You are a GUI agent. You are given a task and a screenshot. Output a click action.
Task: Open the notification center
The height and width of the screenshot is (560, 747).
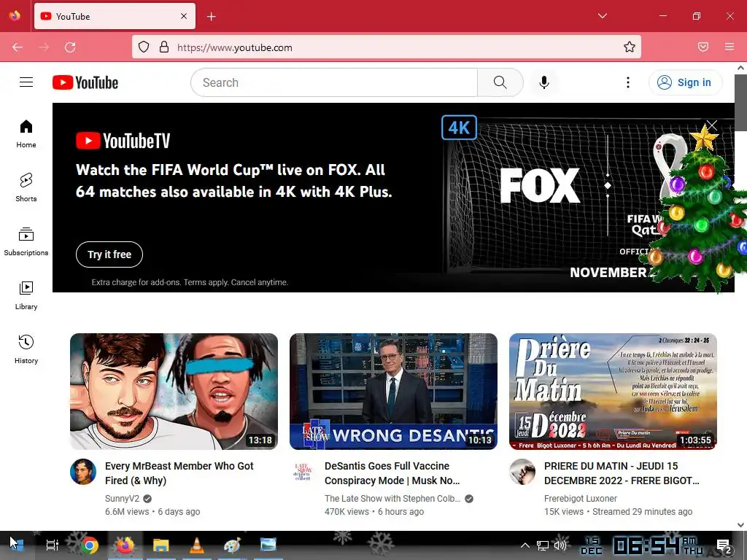(724, 546)
